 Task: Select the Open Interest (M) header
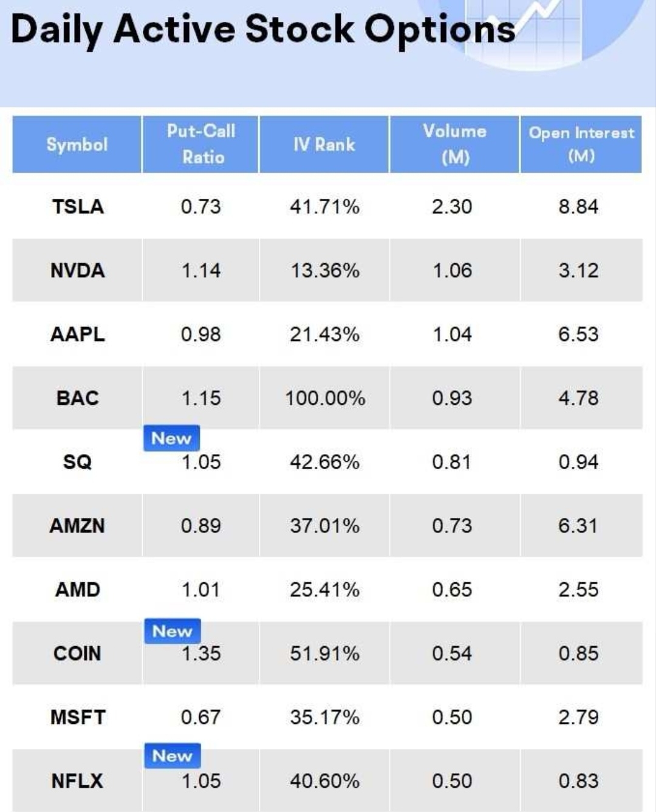coord(581,144)
